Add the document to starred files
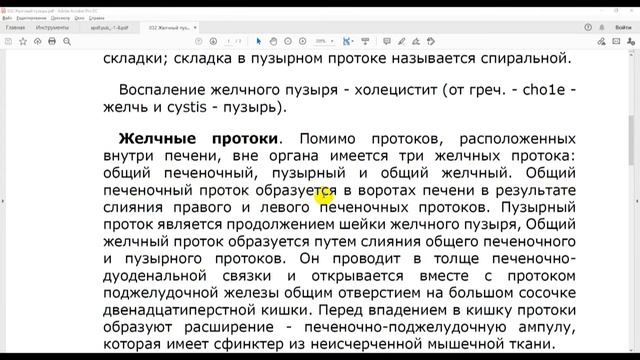 (x=23, y=41)
